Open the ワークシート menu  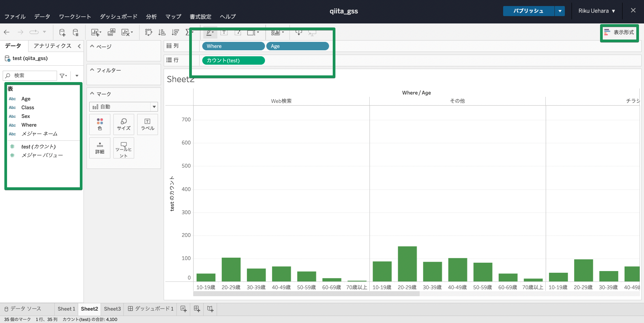pyautogui.click(x=75, y=17)
